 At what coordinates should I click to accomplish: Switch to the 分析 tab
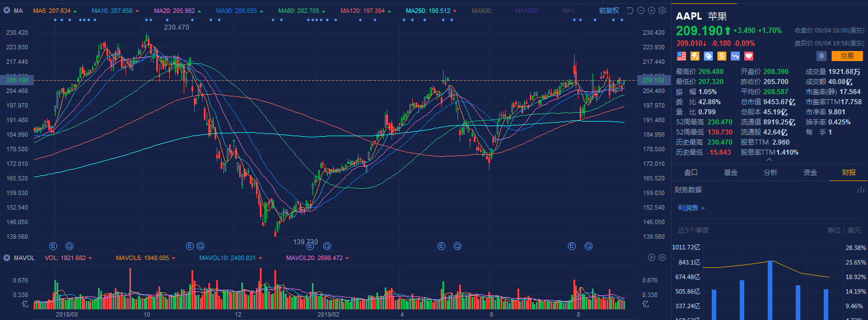(x=770, y=173)
